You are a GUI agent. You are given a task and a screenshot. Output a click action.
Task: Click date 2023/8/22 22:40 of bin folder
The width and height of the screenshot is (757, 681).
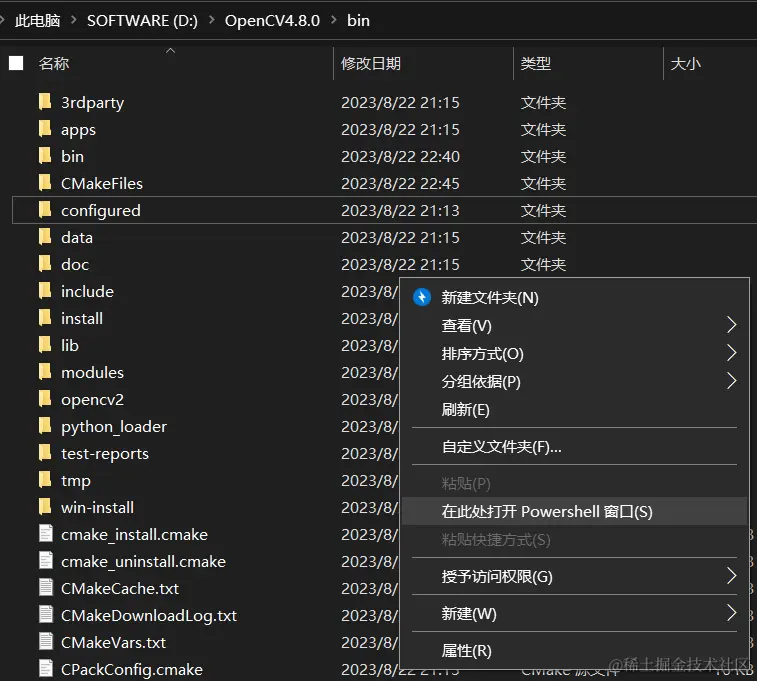coord(400,156)
